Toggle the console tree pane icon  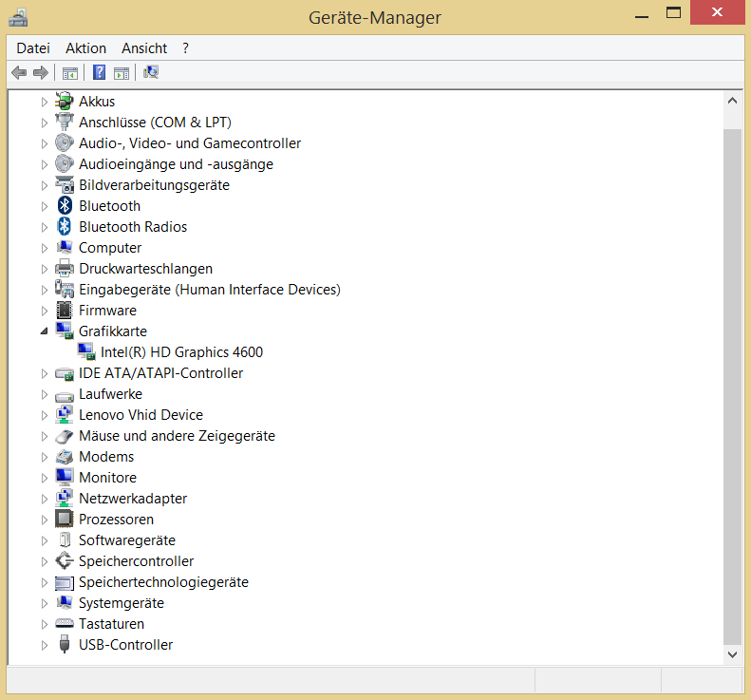coord(70,73)
